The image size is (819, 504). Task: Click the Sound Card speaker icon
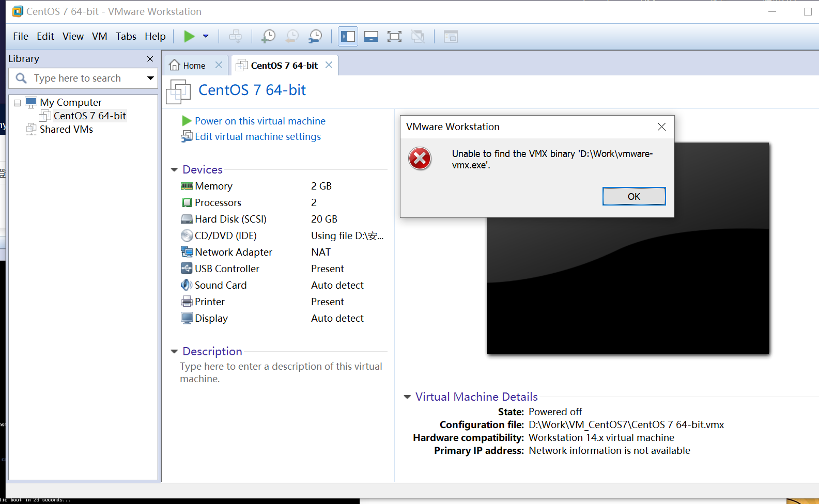[187, 285]
